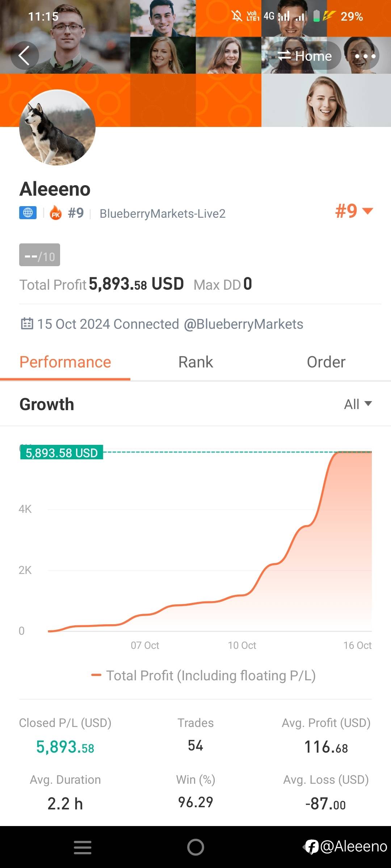Tap the 5,893.58 USD chart marker
391x868 pixels.
[62, 452]
